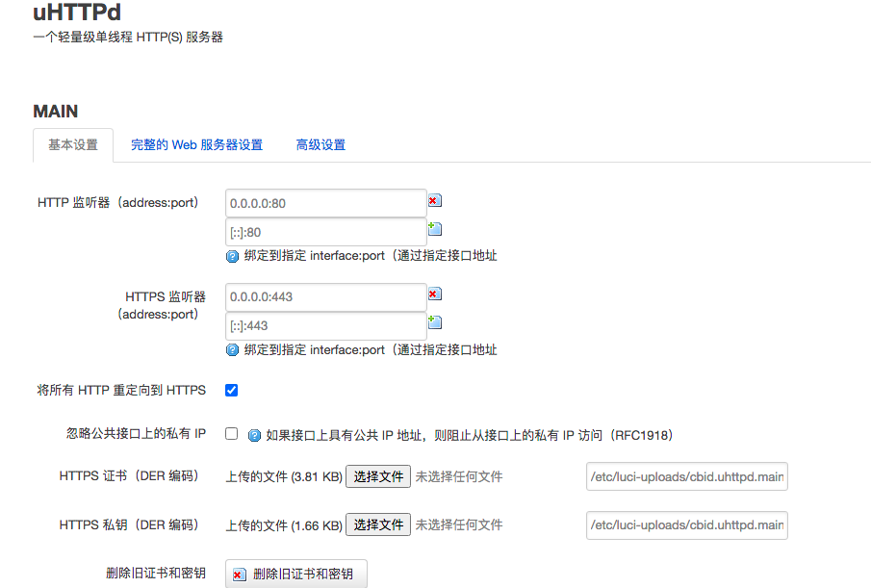Image resolution: width=871 pixels, height=588 pixels.
Task: Click the RFC1918 private IP help icon
Action: coord(255,435)
